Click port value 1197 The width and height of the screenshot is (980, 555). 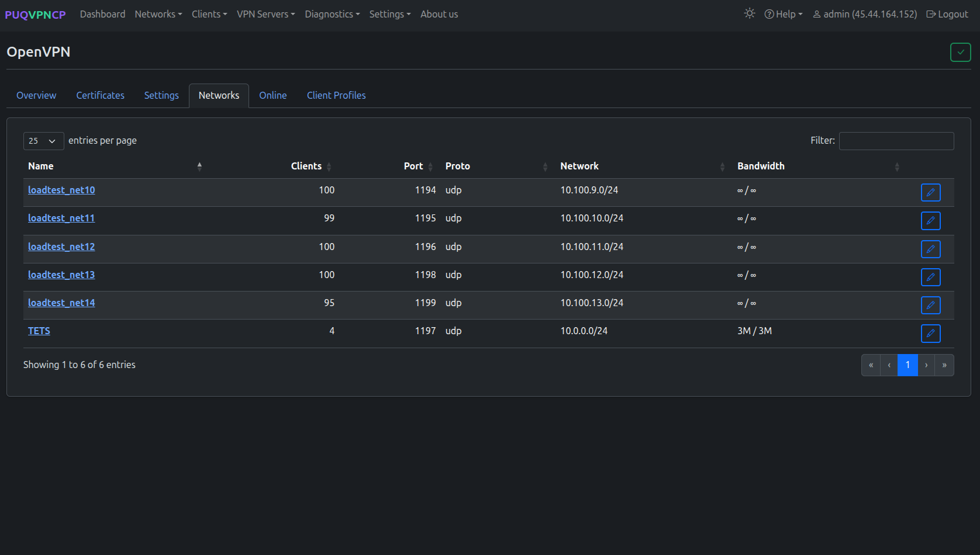click(425, 331)
